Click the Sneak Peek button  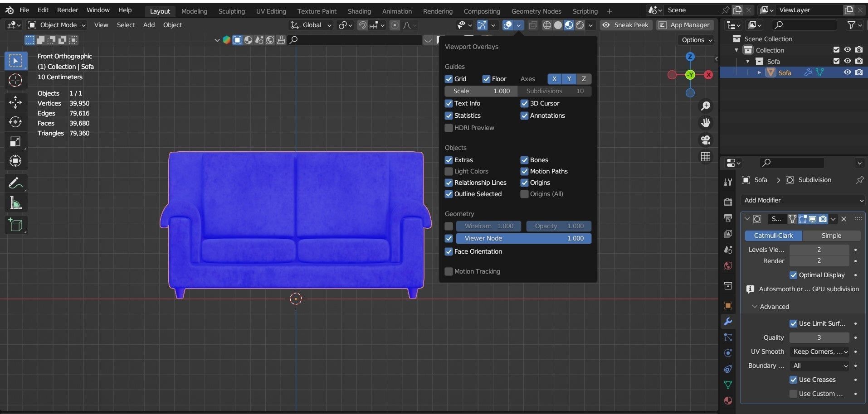tap(626, 25)
